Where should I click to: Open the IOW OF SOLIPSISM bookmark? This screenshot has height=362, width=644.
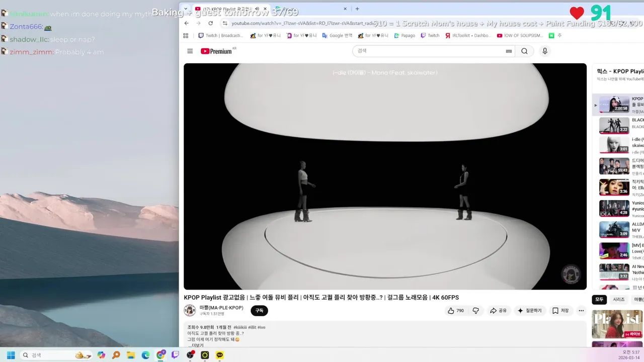(x=520, y=36)
